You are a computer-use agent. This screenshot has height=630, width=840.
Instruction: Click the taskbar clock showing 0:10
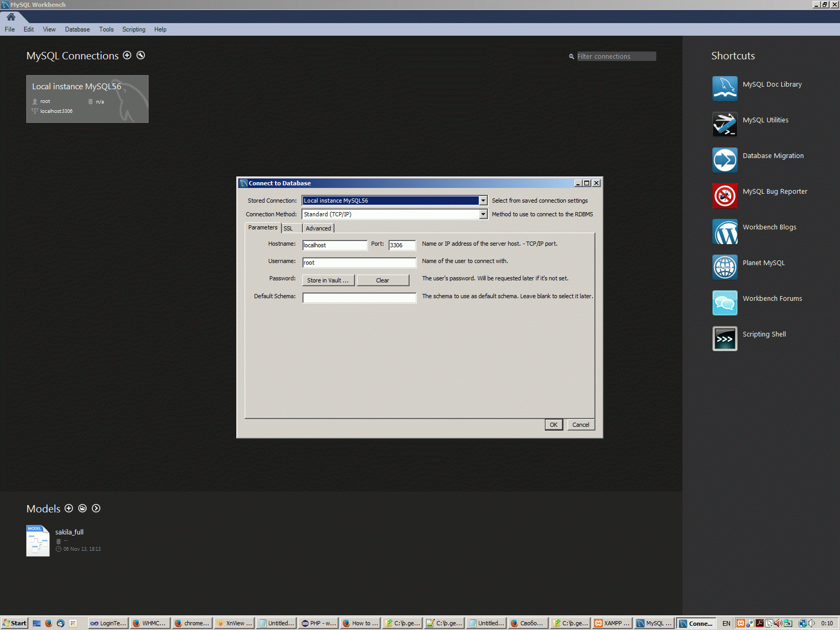click(827, 623)
